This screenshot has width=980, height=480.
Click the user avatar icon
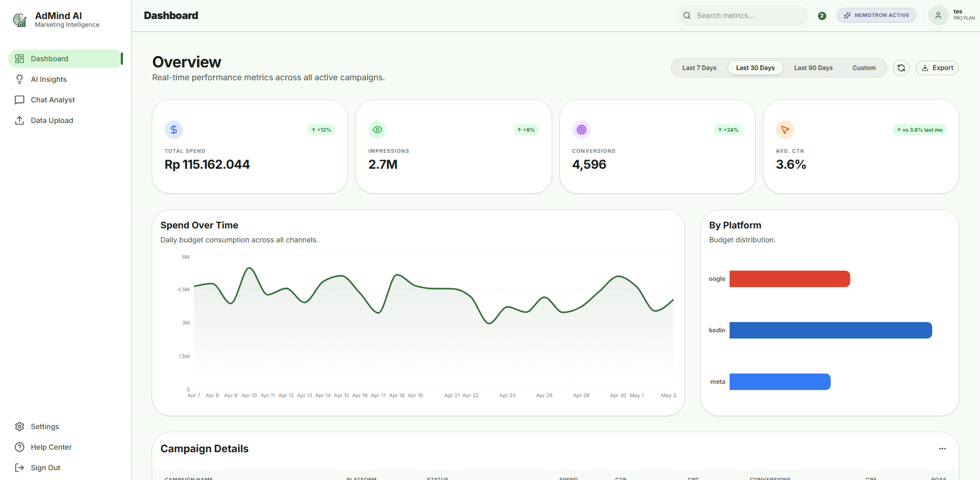coord(938,15)
